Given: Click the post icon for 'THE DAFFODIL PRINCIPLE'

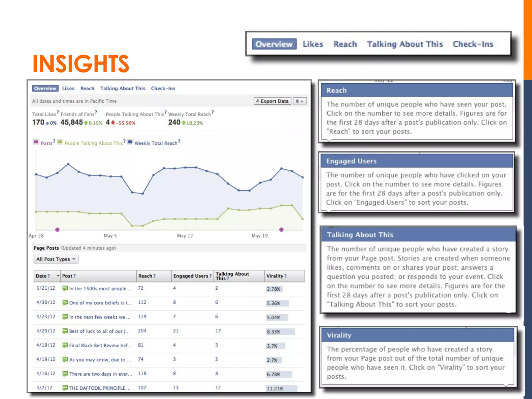Looking at the screenshot, I should [x=65, y=388].
